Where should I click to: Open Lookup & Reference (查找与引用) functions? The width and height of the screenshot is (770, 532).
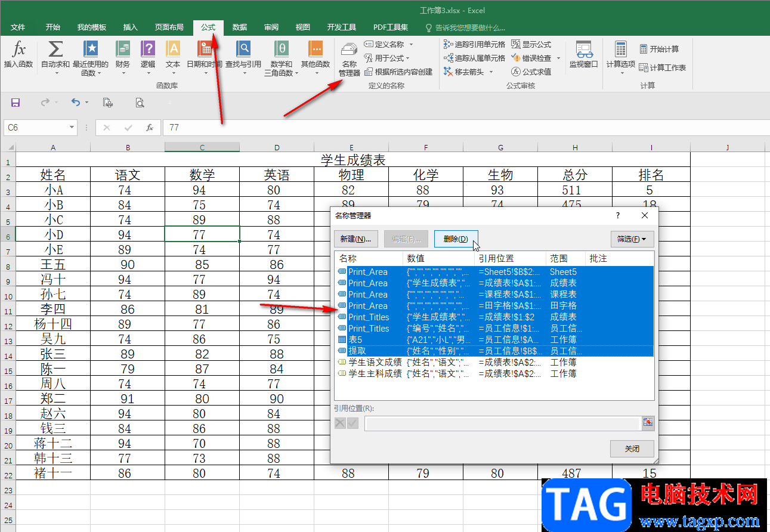click(243, 58)
